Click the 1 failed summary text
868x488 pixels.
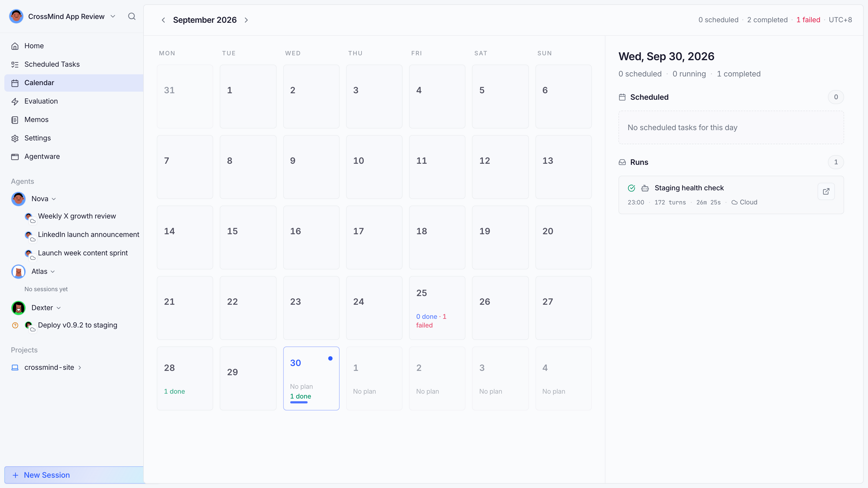808,20
